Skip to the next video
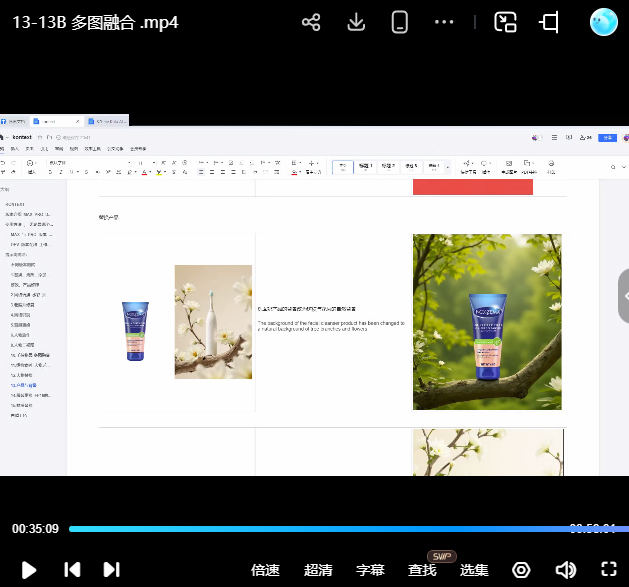 pos(111,569)
